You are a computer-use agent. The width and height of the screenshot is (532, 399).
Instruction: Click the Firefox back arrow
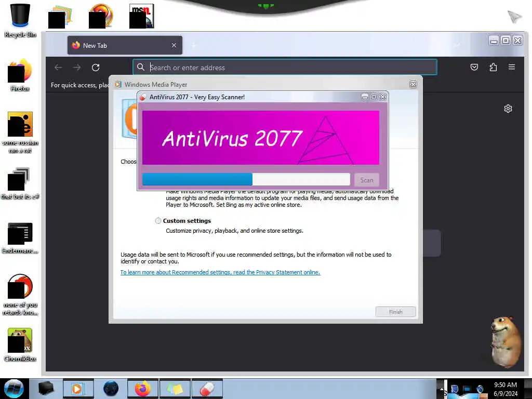[x=58, y=67]
